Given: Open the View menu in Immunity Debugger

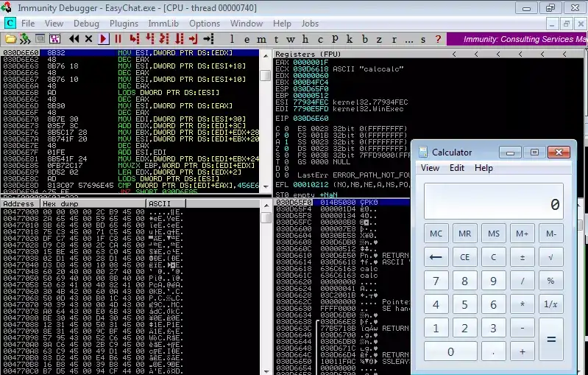Looking at the screenshot, I should [x=54, y=24].
